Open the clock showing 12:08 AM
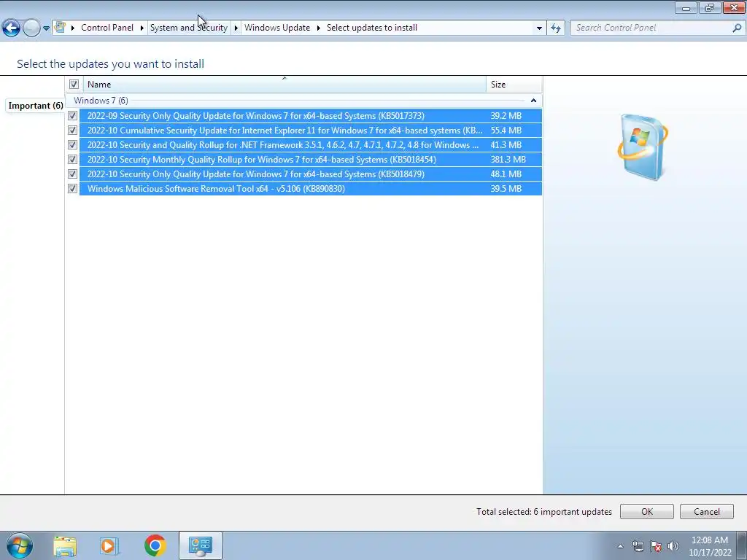 click(710, 546)
